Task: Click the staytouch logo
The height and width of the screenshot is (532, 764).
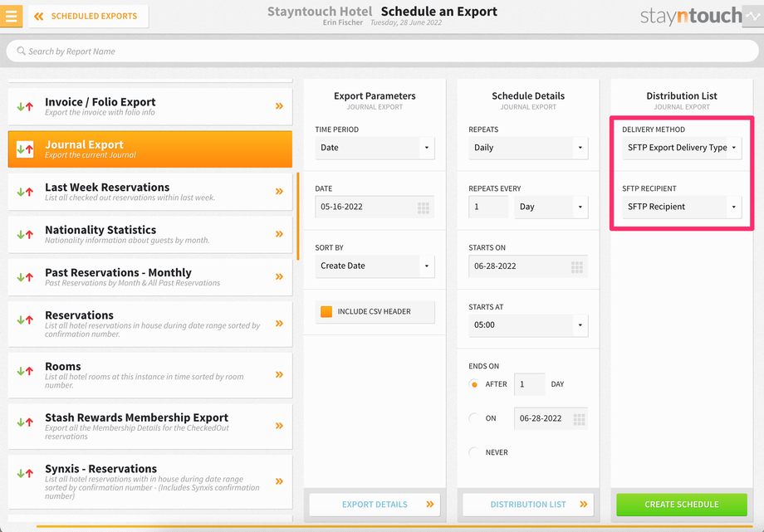Action: (691, 16)
